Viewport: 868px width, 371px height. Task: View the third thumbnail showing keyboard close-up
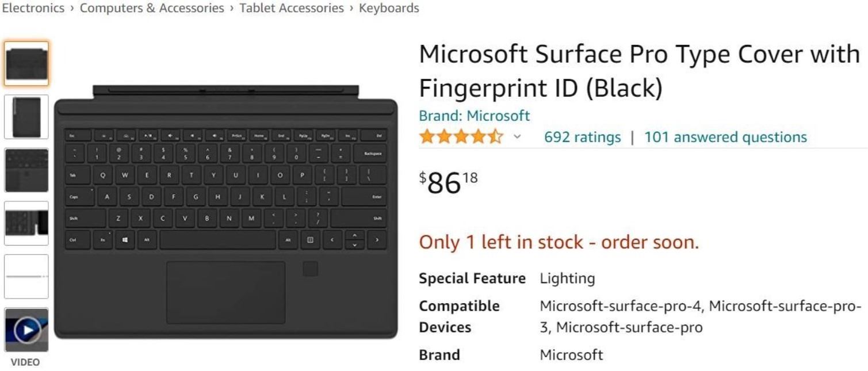coord(26,170)
